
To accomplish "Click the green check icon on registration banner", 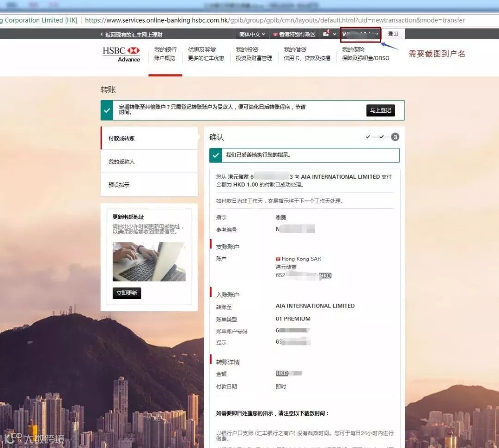I will click(107, 110).
